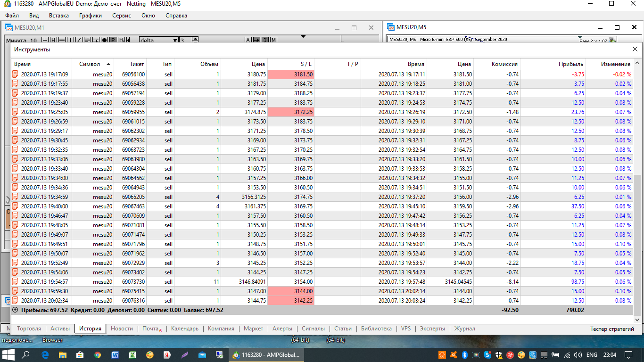644x362 pixels.
Task: Click the H button in MESU20,M1 chart toolbar
Action: click(53, 40)
